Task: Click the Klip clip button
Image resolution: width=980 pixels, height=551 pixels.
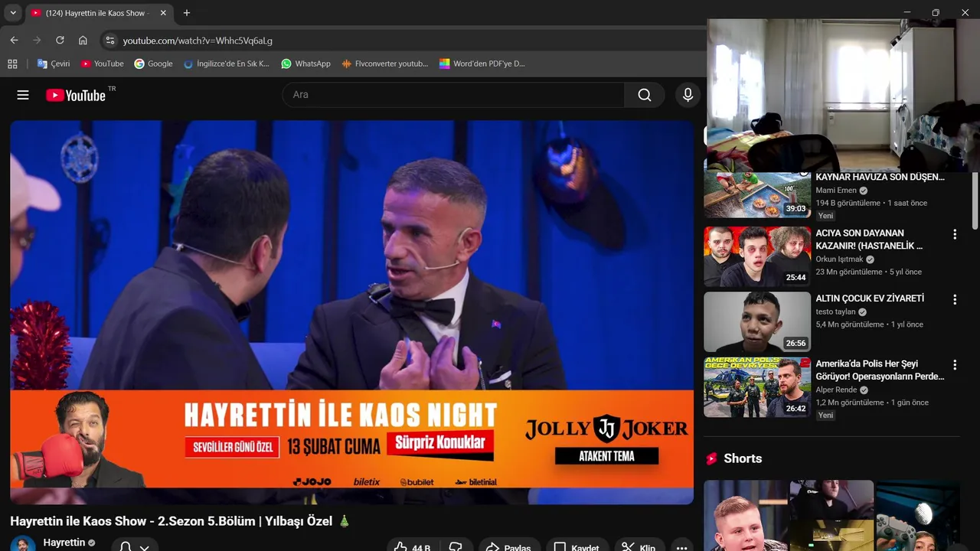Action: [x=639, y=546]
